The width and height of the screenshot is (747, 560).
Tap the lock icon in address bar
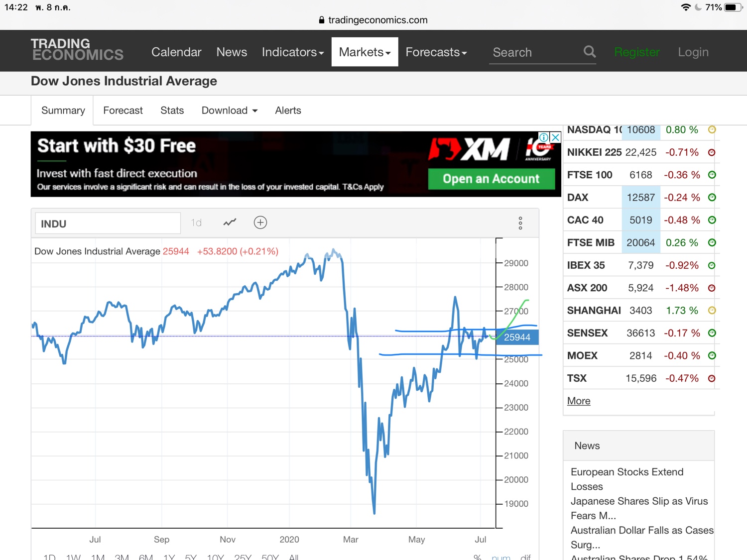pos(322,20)
